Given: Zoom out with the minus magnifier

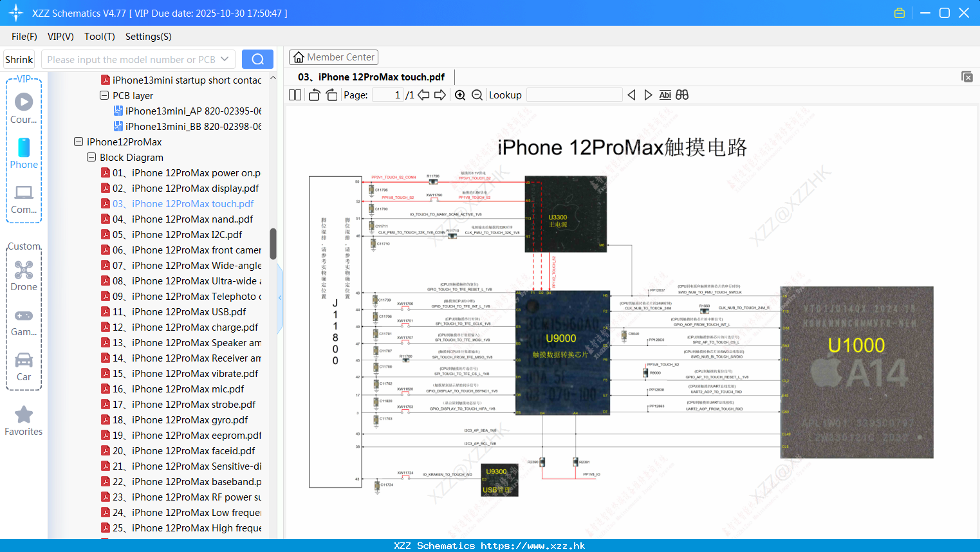Looking at the screenshot, I should click(x=477, y=95).
